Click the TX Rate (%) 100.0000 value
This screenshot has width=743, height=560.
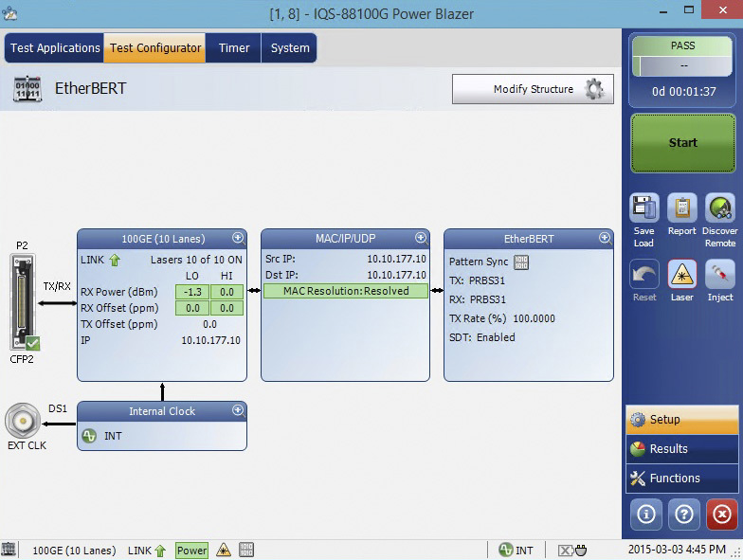click(535, 318)
